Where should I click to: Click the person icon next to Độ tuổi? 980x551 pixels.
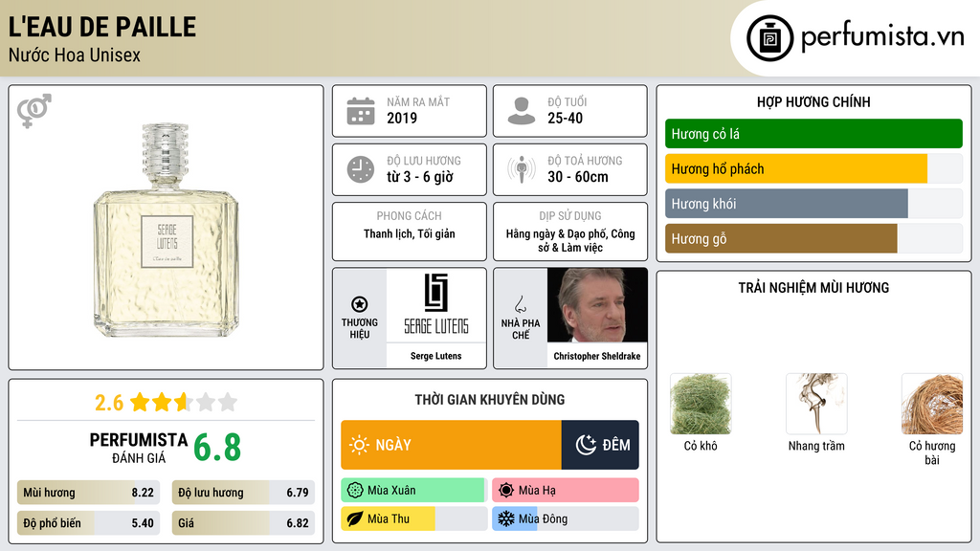click(522, 111)
